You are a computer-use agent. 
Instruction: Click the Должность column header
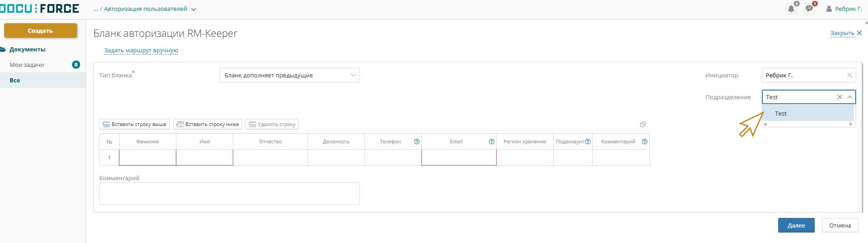(336, 142)
